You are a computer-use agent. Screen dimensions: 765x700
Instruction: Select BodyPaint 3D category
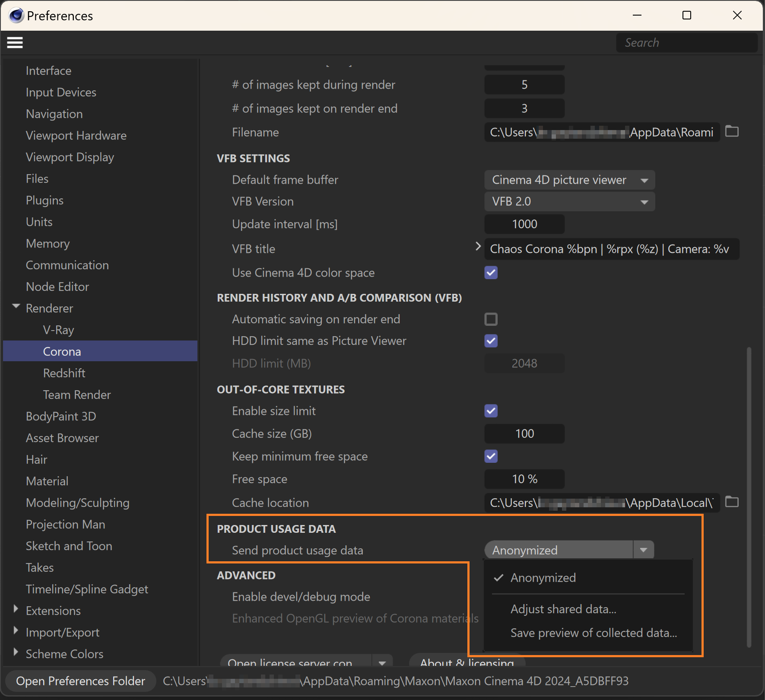(x=61, y=417)
